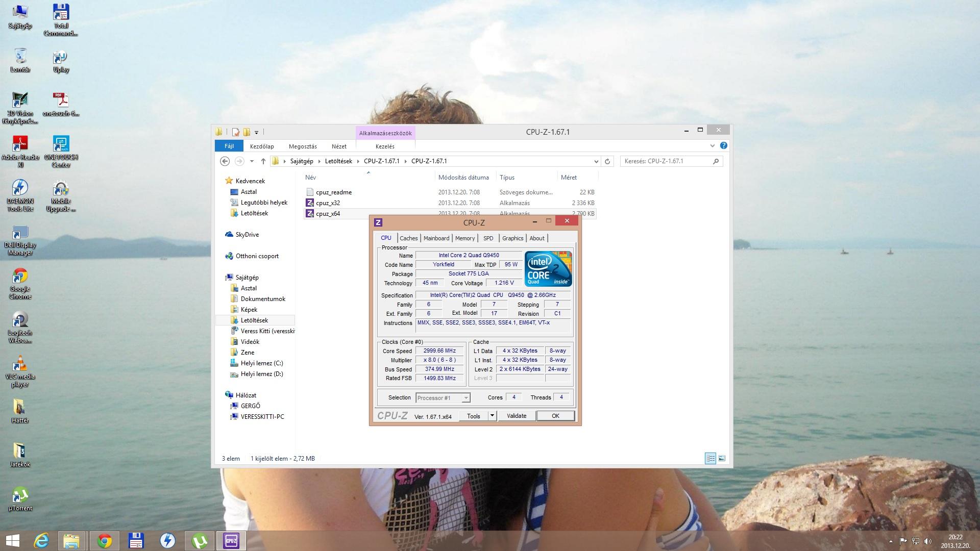Launch Google Chrome desktop shortcut
This screenshot has height=551, width=980.
pos(20,283)
